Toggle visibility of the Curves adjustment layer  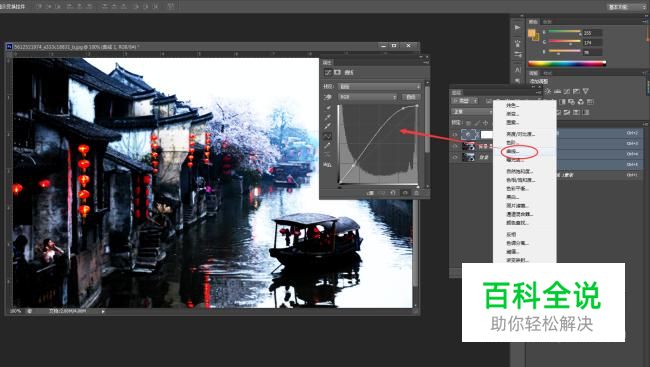pos(455,134)
